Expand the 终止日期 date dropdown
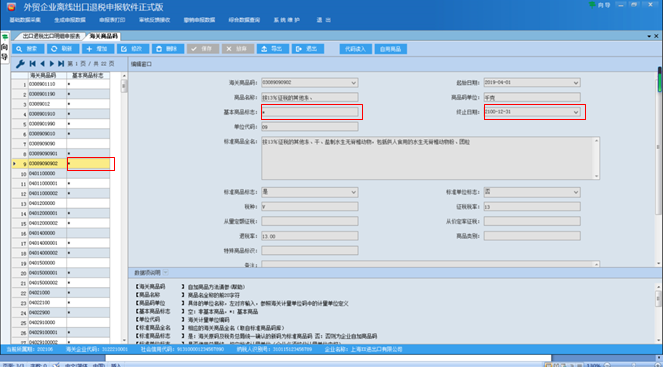663x367 pixels. point(575,112)
